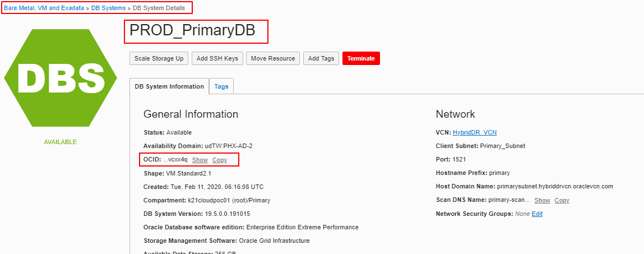
Task: Open the HybridDR_VCN link
Action: point(474,132)
